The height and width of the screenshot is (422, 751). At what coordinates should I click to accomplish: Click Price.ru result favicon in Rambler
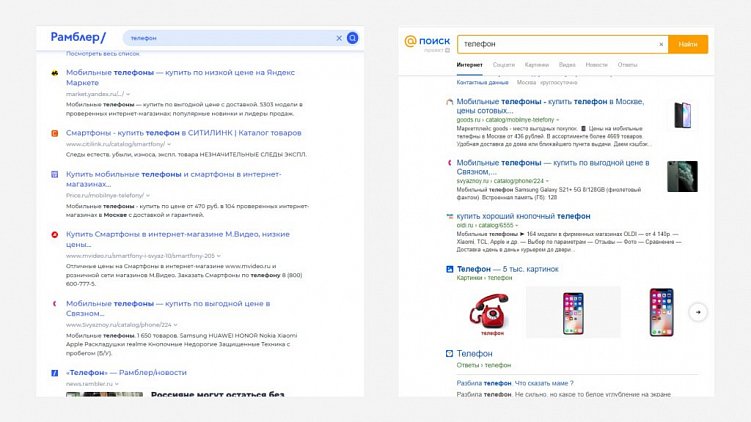click(55, 174)
